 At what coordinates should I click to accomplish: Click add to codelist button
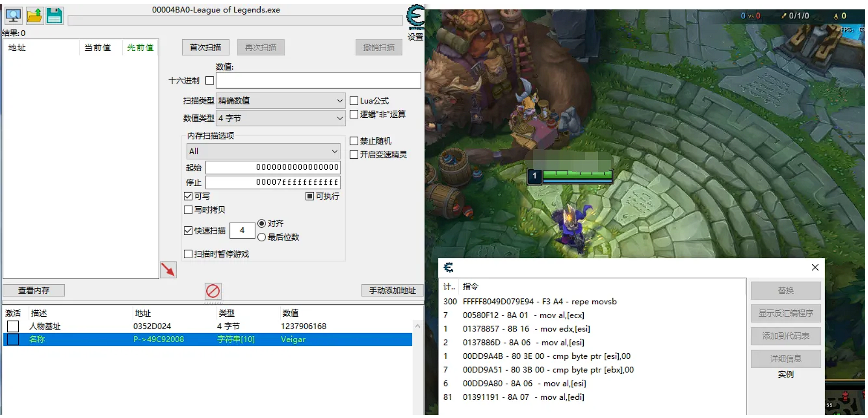786,336
